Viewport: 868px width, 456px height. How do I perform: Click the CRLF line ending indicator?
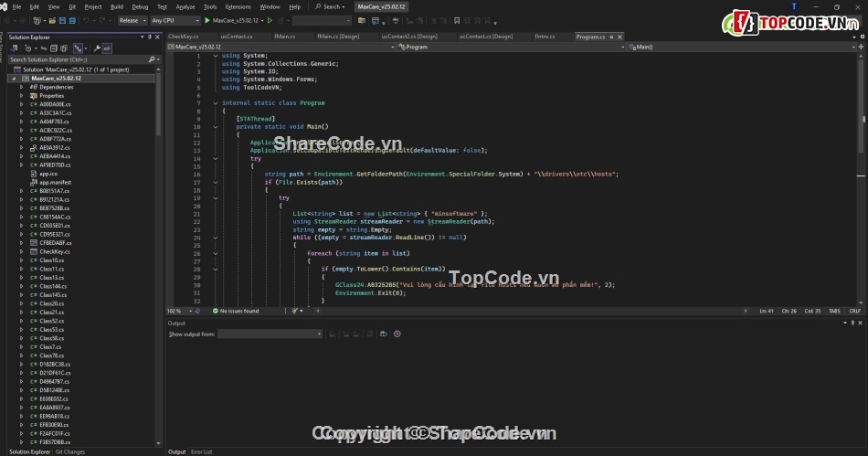(854, 311)
